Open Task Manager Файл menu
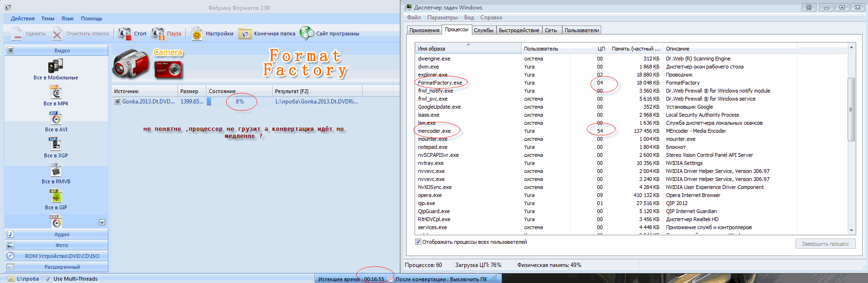 tap(414, 17)
